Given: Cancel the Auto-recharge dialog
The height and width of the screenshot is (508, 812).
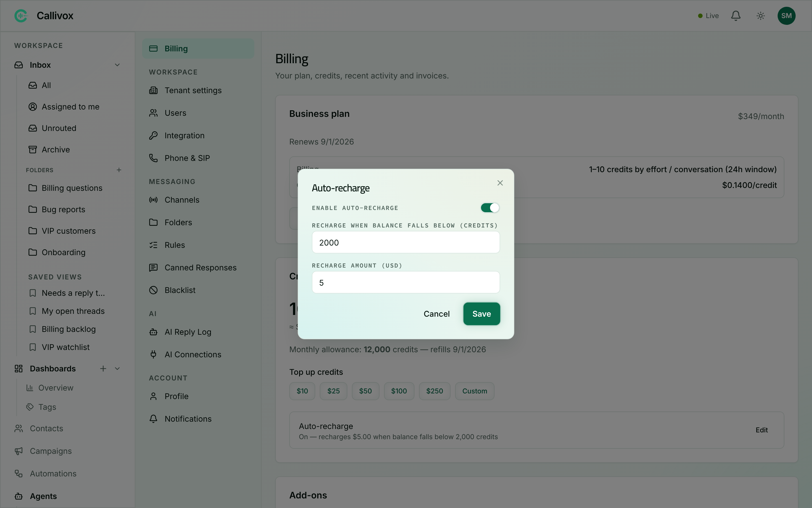Looking at the screenshot, I should point(436,314).
